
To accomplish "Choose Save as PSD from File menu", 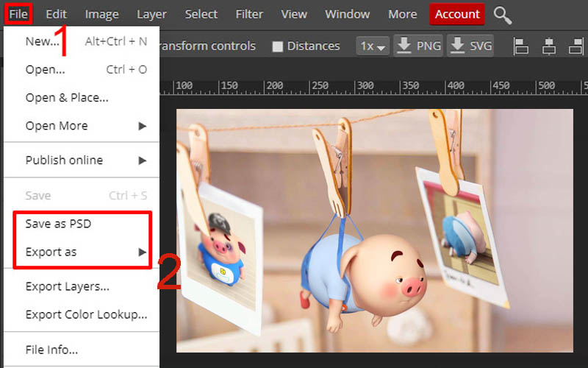I will click(58, 224).
